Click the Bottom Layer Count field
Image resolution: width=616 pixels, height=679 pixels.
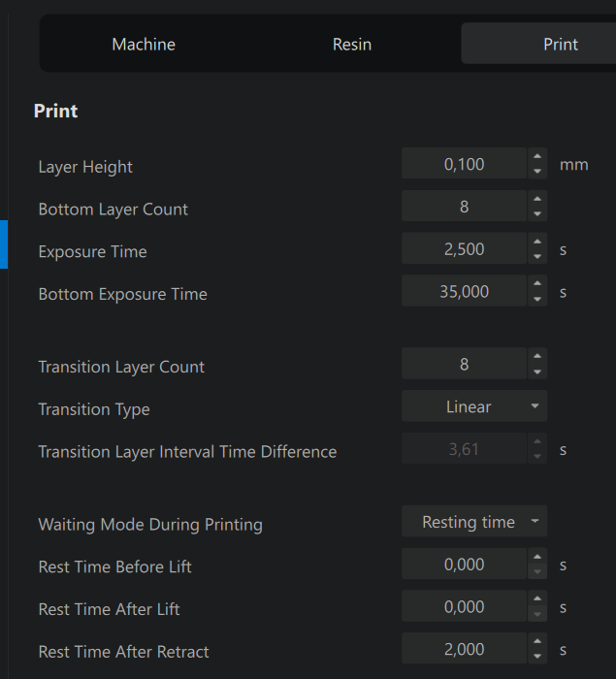pyautogui.click(x=464, y=206)
